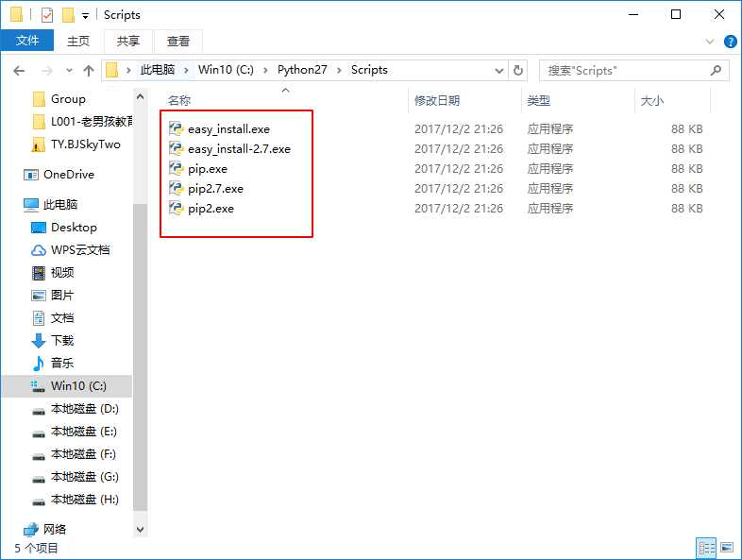The width and height of the screenshot is (742, 560).
Task: Select 此电脑 in the navigation pane
Action: 51,205
